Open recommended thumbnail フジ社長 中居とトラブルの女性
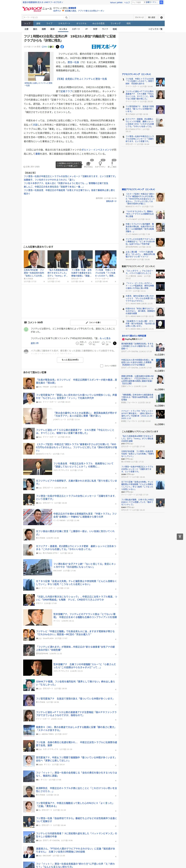The width and height of the screenshot is (186, 868). coord(106,259)
